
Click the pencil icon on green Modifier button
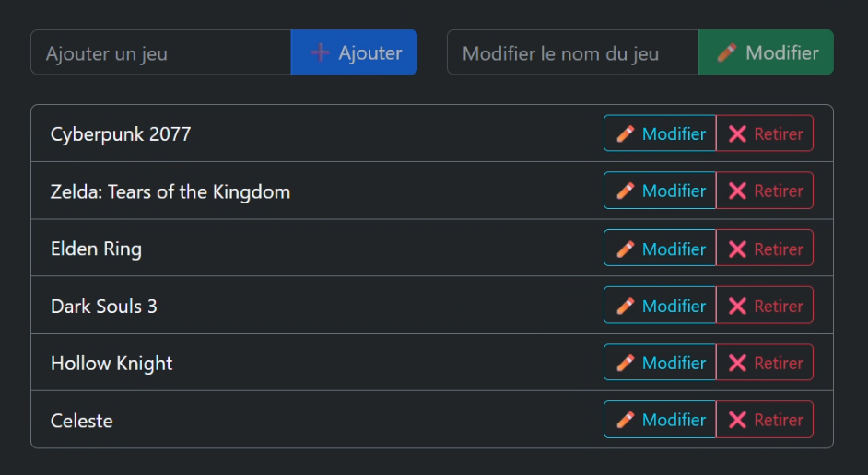coord(727,52)
